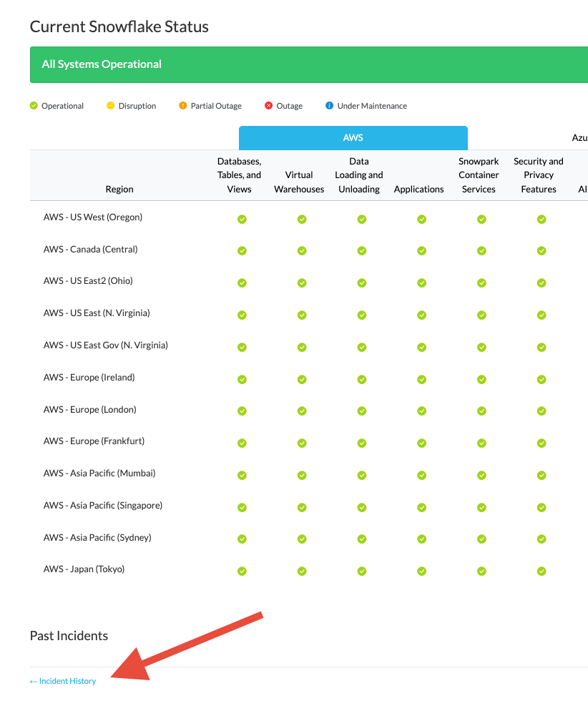Click Data Loading and Unloading column header
Screen dimensions: 588x706
[x=359, y=175]
